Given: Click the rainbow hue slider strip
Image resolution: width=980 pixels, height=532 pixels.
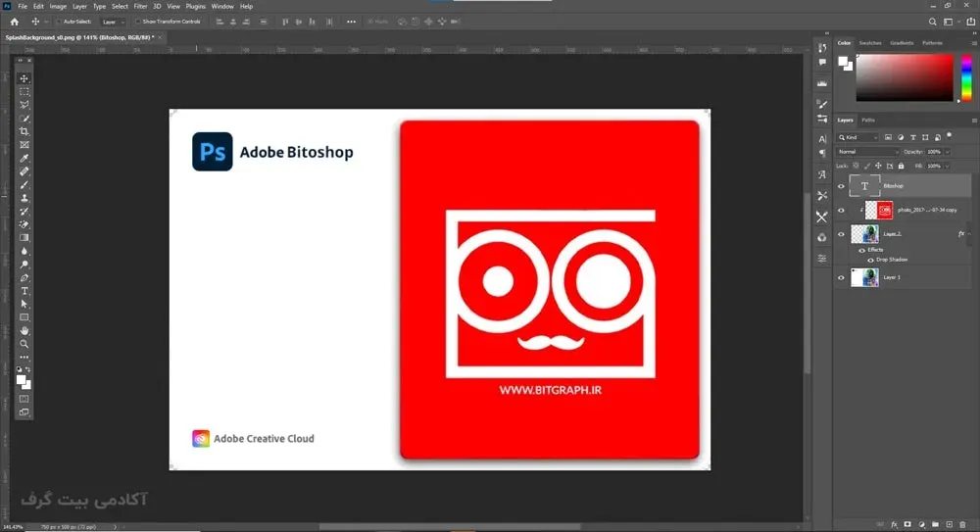Looking at the screenshot, I should pyautogui.click(x=967, y=76).
